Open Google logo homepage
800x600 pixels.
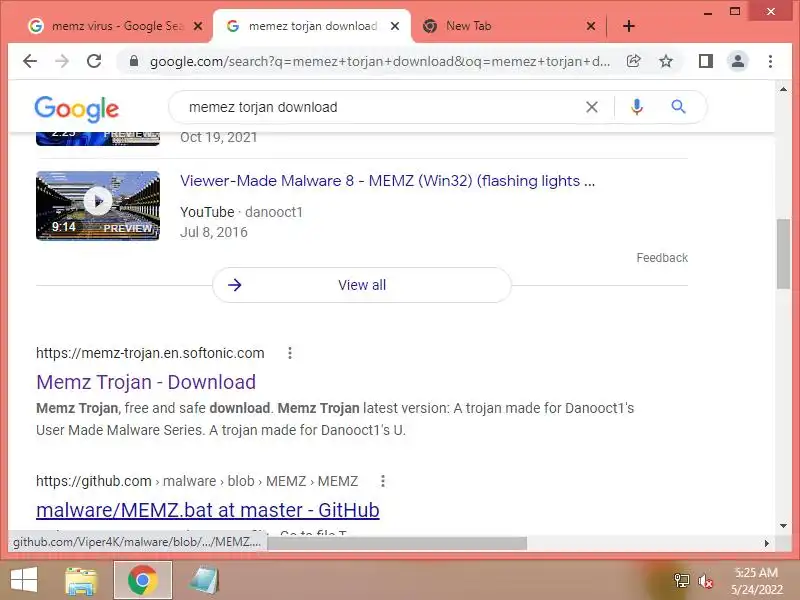click(x=77, y=109)
